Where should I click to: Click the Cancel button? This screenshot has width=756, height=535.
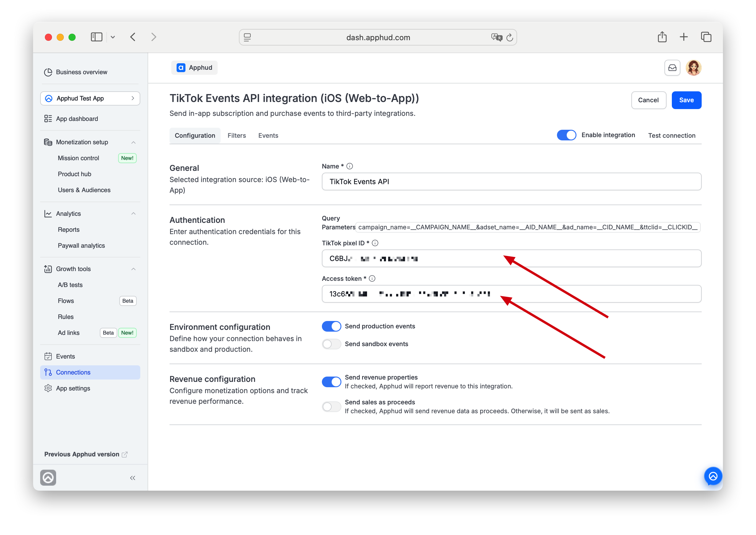click(648, 100)
